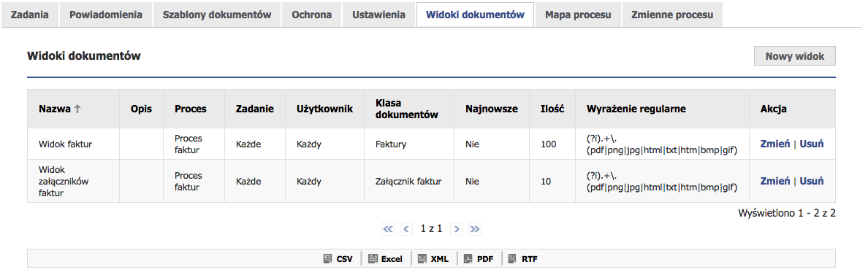Export table as RTF
The image size is (868, 275).
pyautogui.click(x=522, y=258)
